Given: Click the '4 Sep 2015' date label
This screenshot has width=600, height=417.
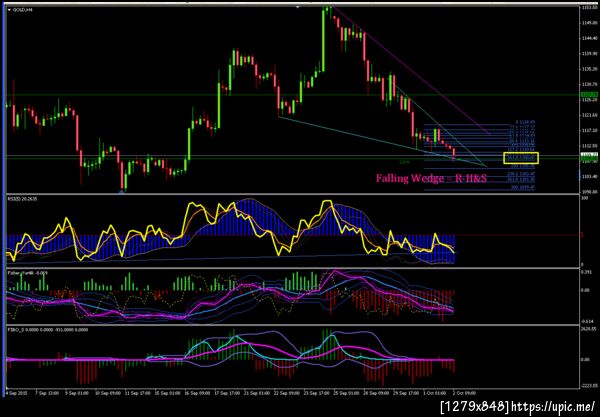Looking at the screenshot, I should point(16,393).
